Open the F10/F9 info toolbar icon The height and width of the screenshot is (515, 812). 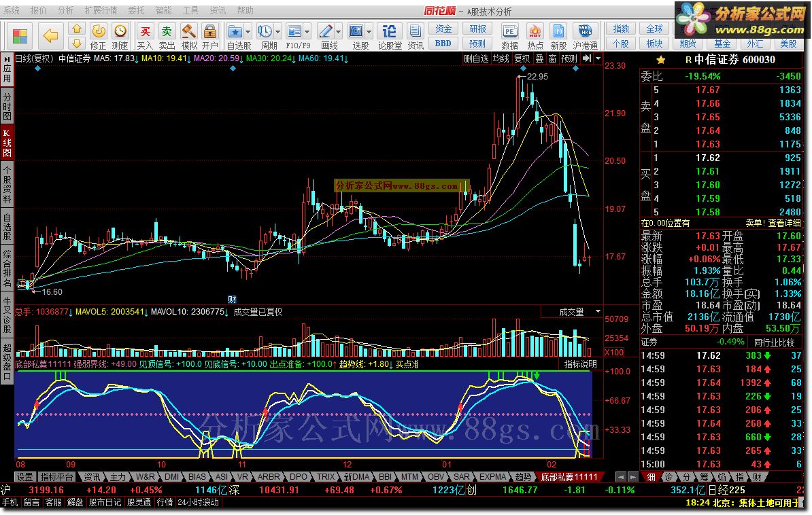point(294,31)
